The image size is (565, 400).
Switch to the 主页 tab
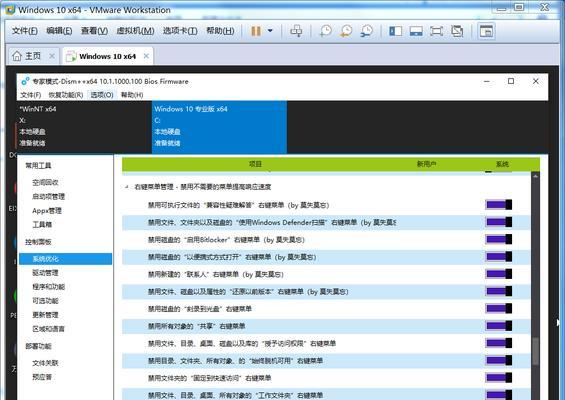pyautogui.click(x=33, y=56)
